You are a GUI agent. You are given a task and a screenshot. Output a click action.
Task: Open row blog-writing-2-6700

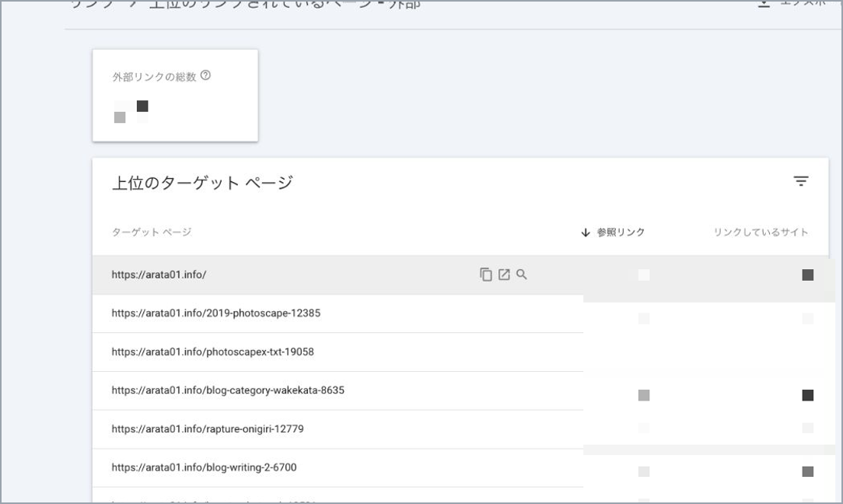click(x=460, y=468)
